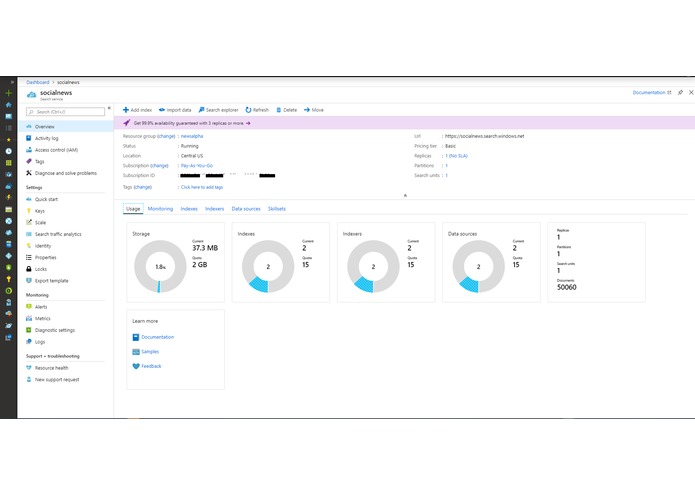
Task: Click the Data sources donut chart
Action: (478, 266)
